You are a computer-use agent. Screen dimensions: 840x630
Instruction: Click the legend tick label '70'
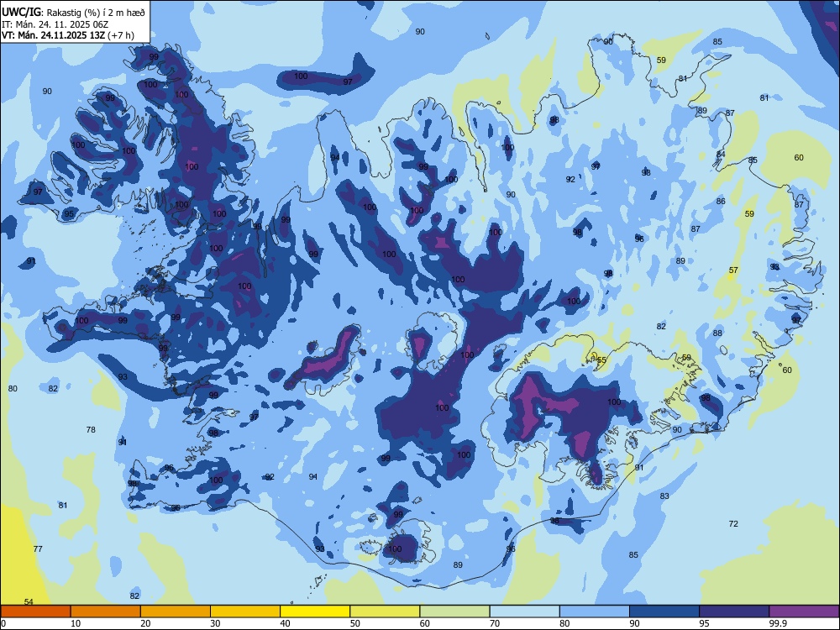[495, 623]
